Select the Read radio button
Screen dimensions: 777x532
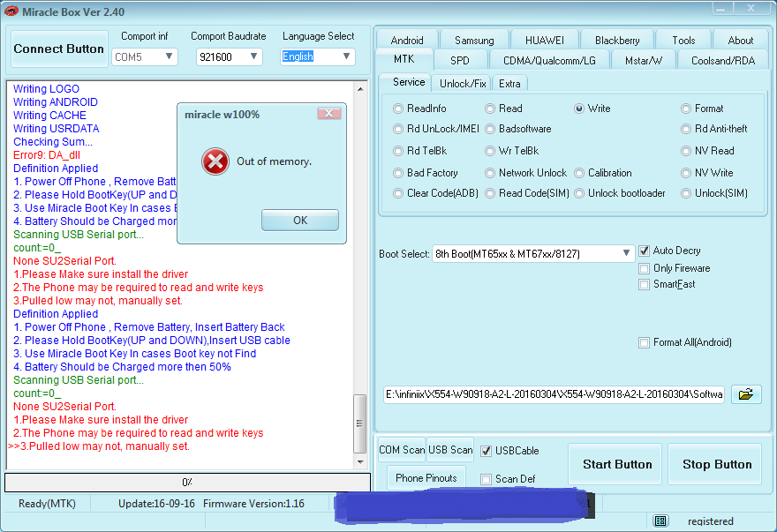click(490, 108)
